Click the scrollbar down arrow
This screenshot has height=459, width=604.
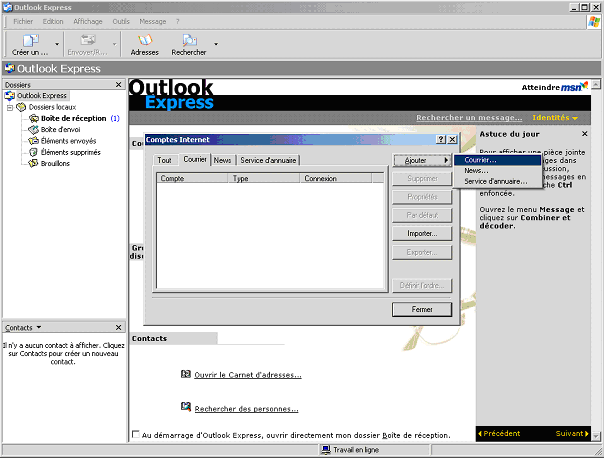[x=596, y=436]
